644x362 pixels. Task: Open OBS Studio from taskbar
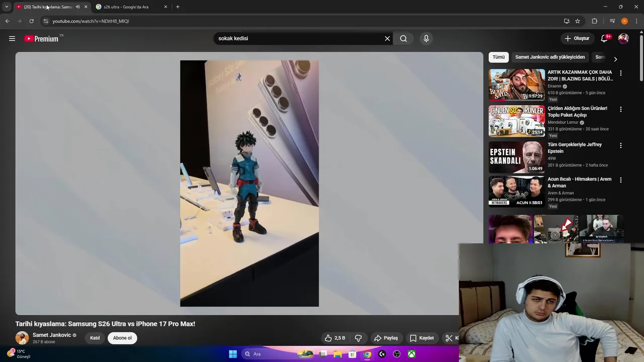tap(397, 354)
